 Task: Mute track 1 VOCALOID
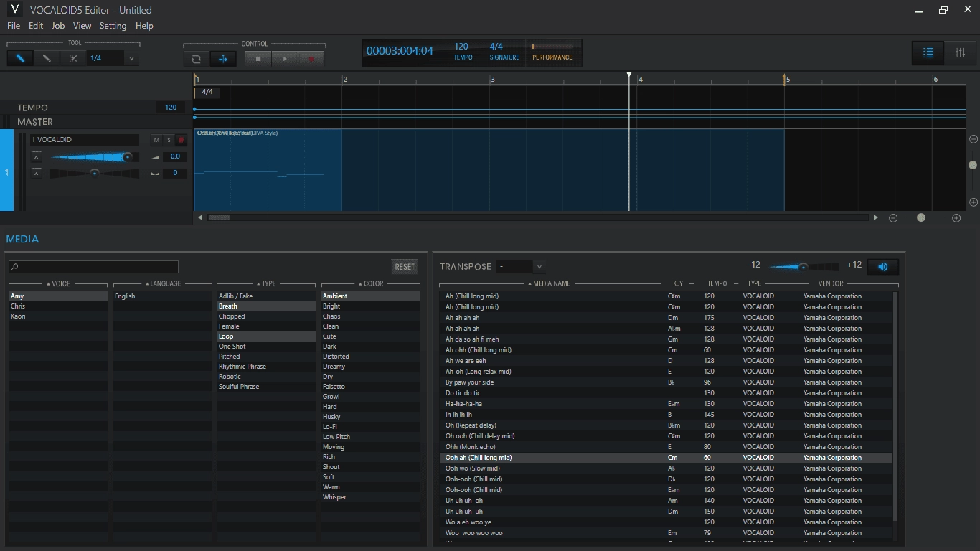coord(156,140)
